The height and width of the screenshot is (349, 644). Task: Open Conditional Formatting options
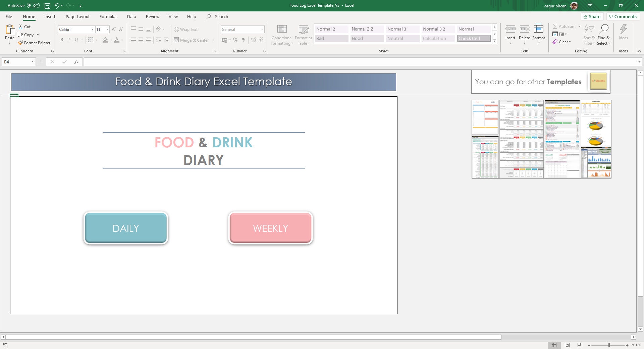tap(282, 35)
